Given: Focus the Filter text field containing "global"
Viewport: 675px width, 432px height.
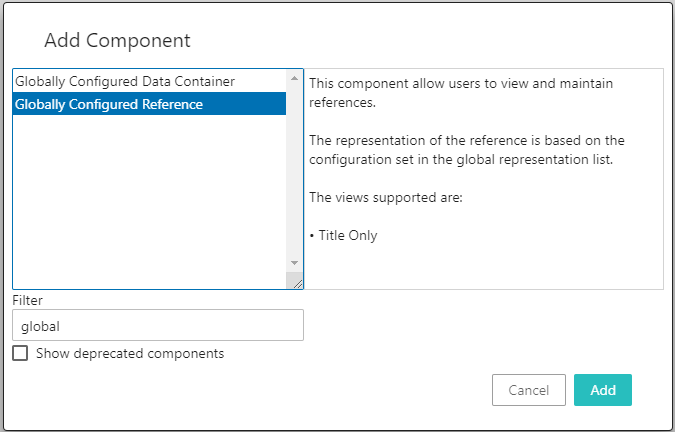Looking at the screenshot, I should click(x=157, y=325).
